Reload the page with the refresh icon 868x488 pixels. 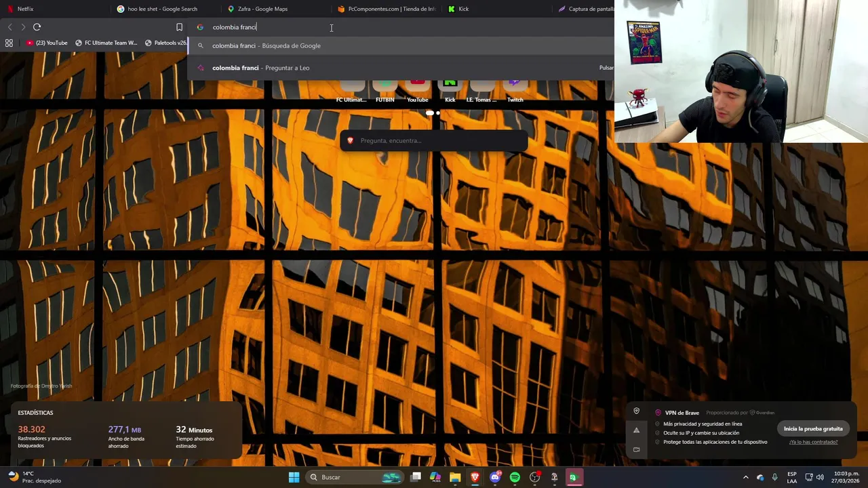coord(37,27)
